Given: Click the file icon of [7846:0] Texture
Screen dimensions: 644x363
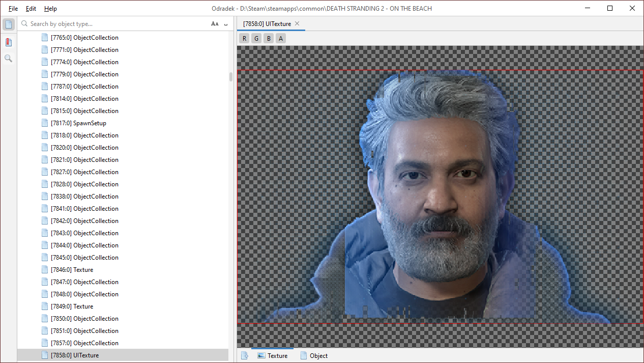Looking at the screenshot, I should 45,270.
